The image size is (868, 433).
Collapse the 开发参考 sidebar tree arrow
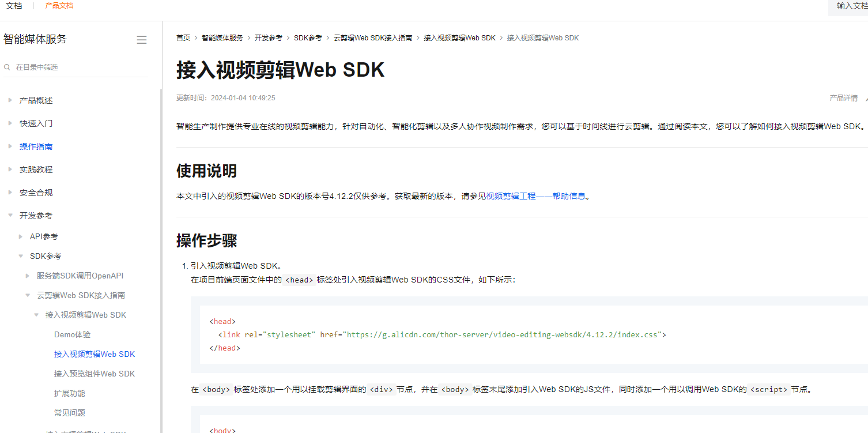click(x=10, y=216)
